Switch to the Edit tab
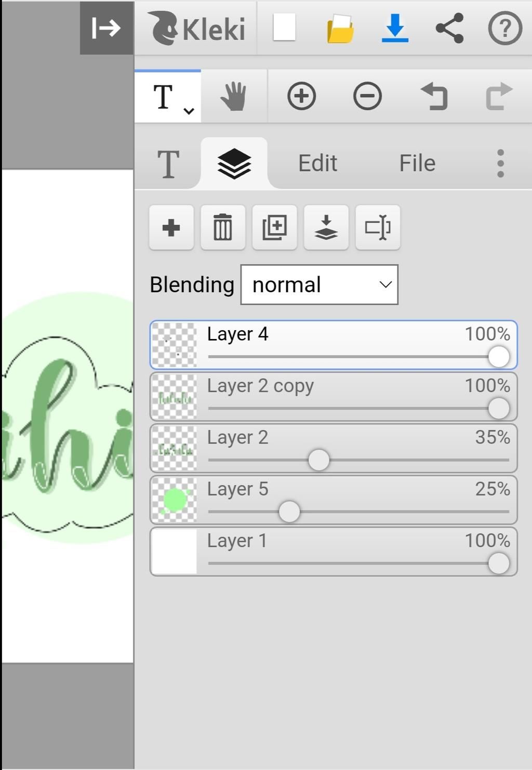This screenshot has width=532, height=770. [317, 163]
